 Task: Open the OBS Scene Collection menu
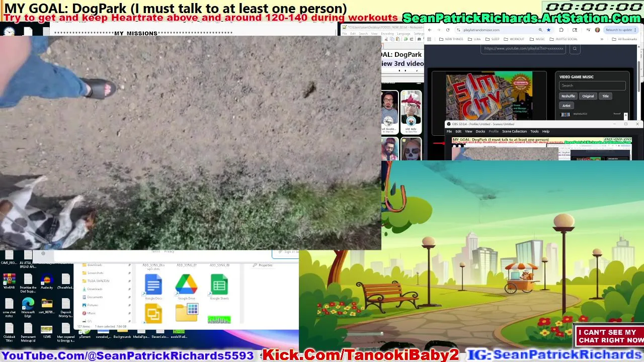514,131
